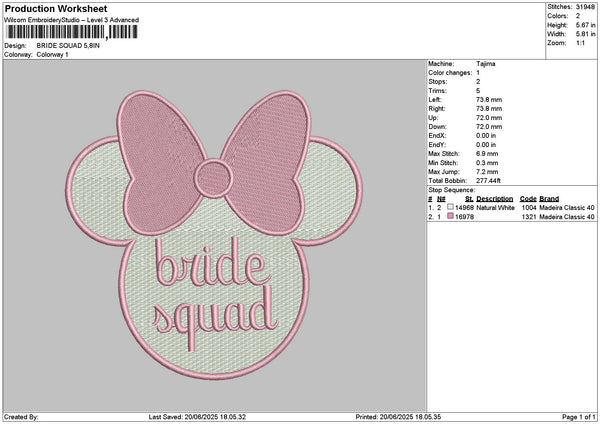Click the thread code '1004'
Screen dimensions: 600x424
(x=529, y=208)
